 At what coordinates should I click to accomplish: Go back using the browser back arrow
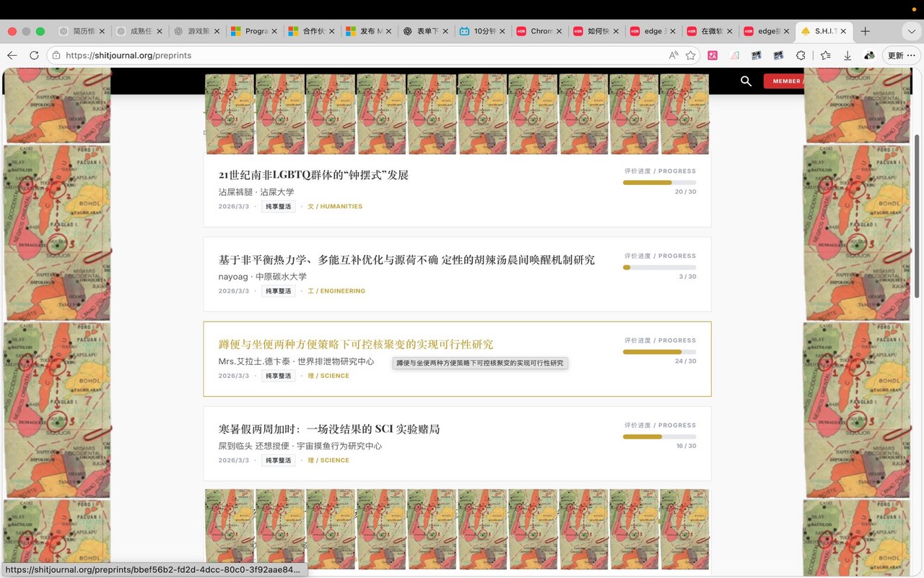(x=12, y=55)
